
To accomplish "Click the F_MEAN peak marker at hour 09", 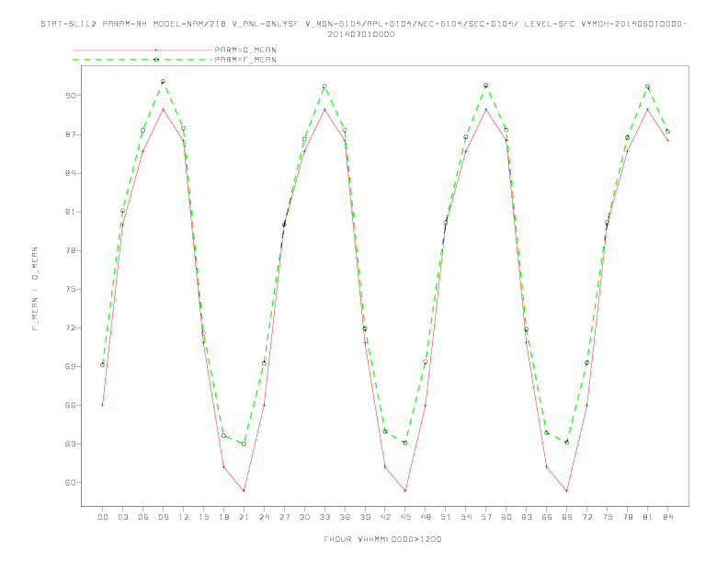I will [163, 82].
